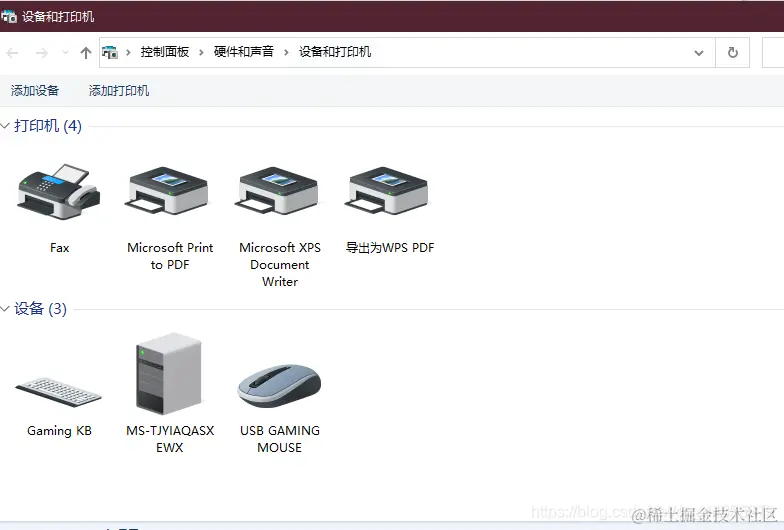
Task: Click the MS-TJYIAQASXEWX label text
Action: pyautogui.click(x=170, y=439)
